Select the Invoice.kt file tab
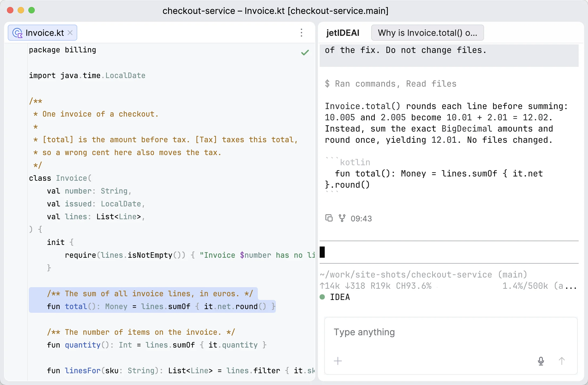588x385 pixels. click(x=42, y=33)
